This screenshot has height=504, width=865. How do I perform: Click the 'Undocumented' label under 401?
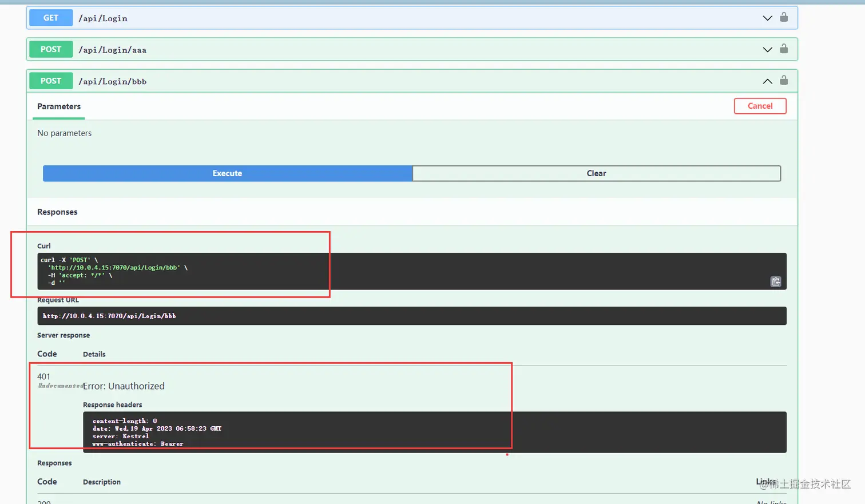61,386
